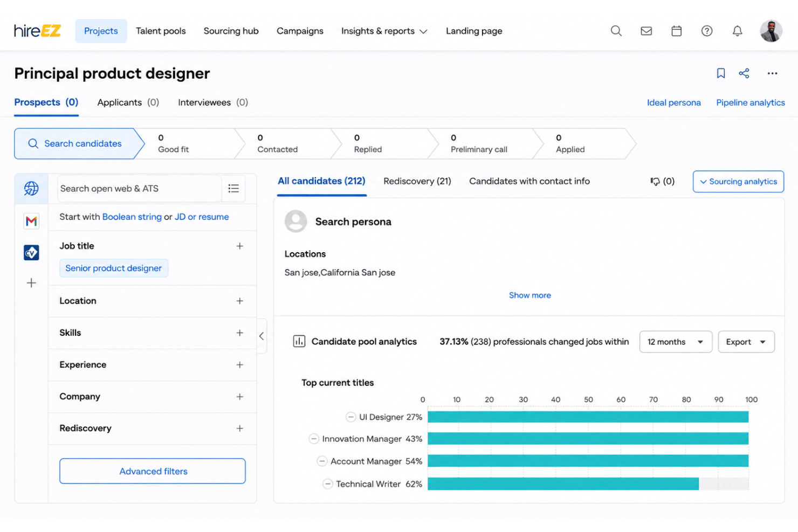The image size is (798, 532).
Task: Click the disliked candidates thumbs-down counter
Action: [662, 181]
